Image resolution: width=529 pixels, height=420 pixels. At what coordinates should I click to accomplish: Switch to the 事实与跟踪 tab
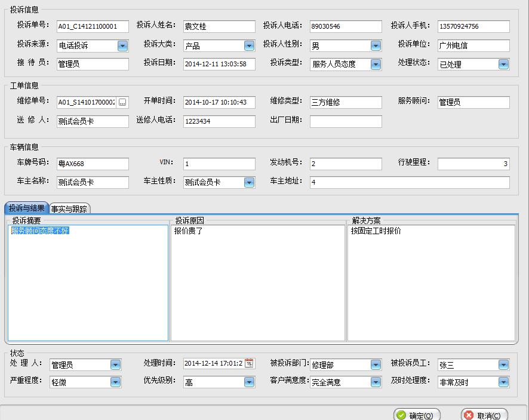(69, 209)
